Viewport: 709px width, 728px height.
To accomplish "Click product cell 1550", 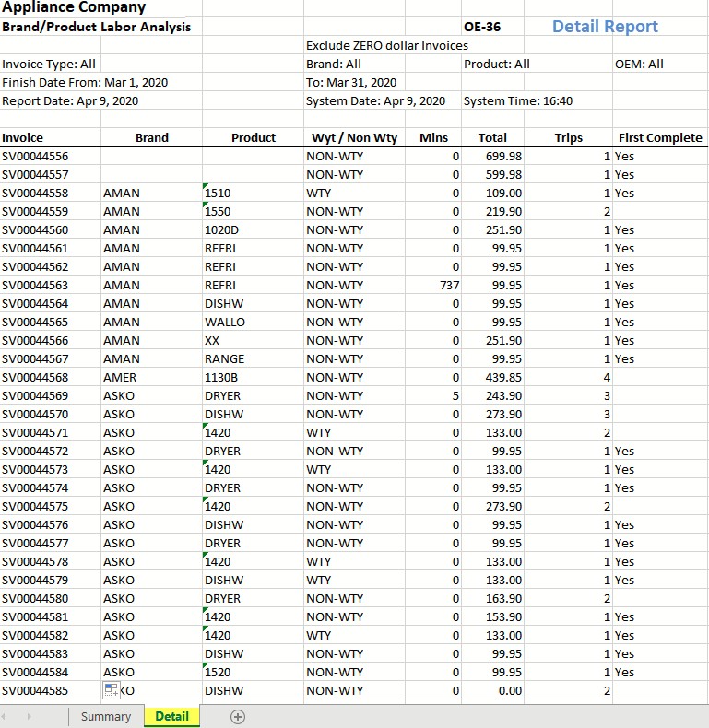I will click(254, 211).
